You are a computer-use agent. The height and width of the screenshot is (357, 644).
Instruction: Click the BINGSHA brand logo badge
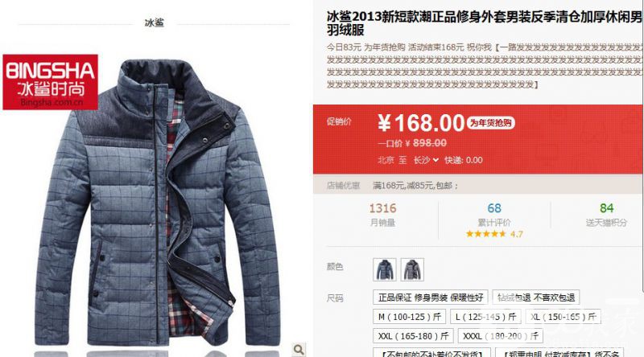point(51,82)
